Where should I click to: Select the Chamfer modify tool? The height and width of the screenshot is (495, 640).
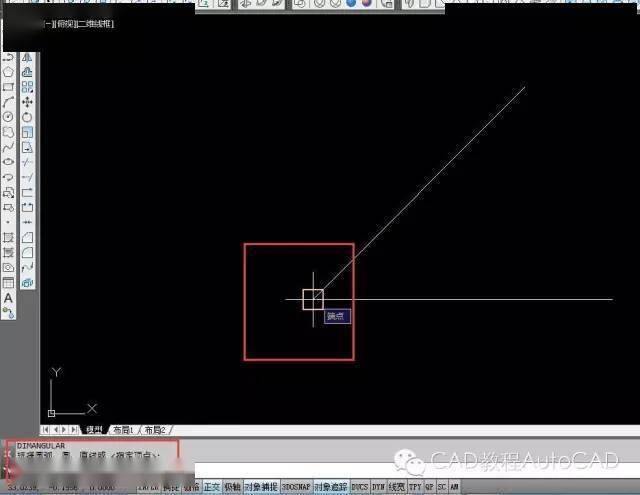pos(27,238)
